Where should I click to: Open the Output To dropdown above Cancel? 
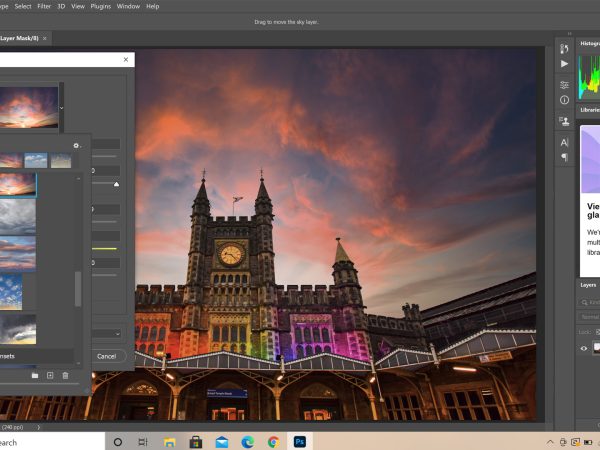[x=106, y=334]
